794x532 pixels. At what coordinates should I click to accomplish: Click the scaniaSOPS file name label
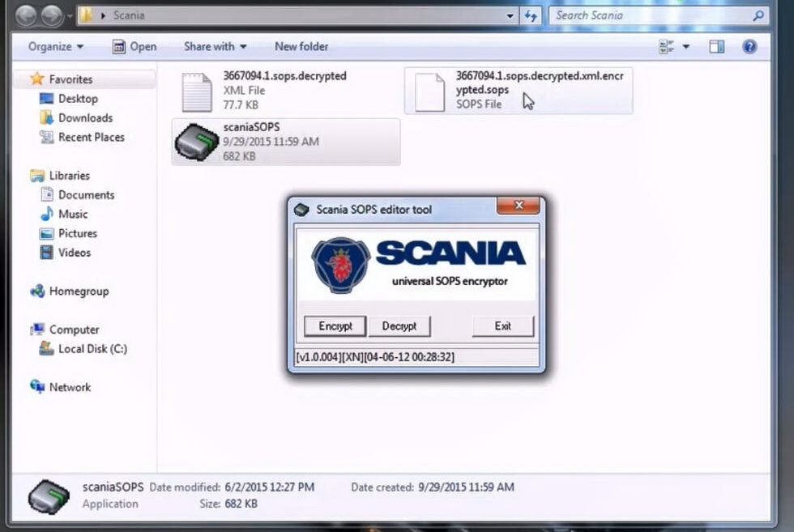point(251,127)
